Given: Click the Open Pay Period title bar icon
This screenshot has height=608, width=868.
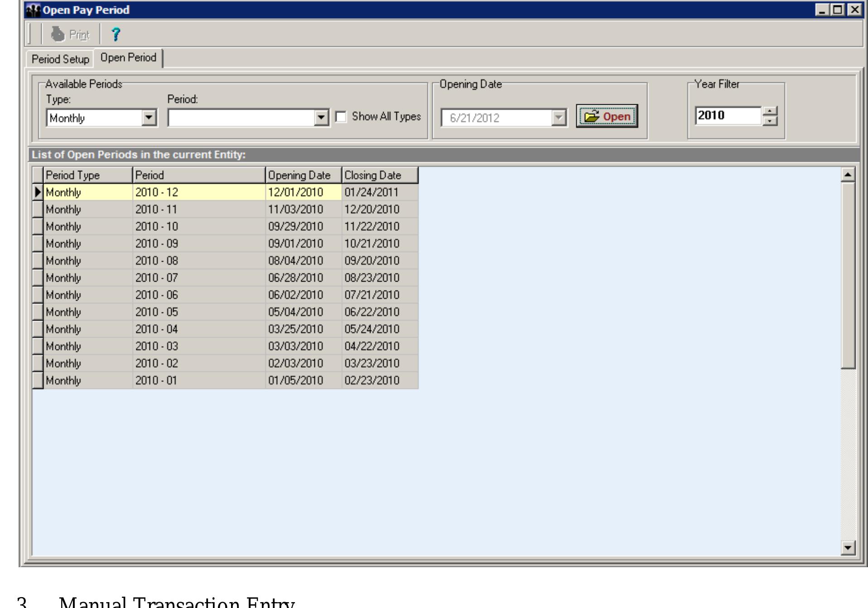Looking at the screenshot, I should click(33, 10).
